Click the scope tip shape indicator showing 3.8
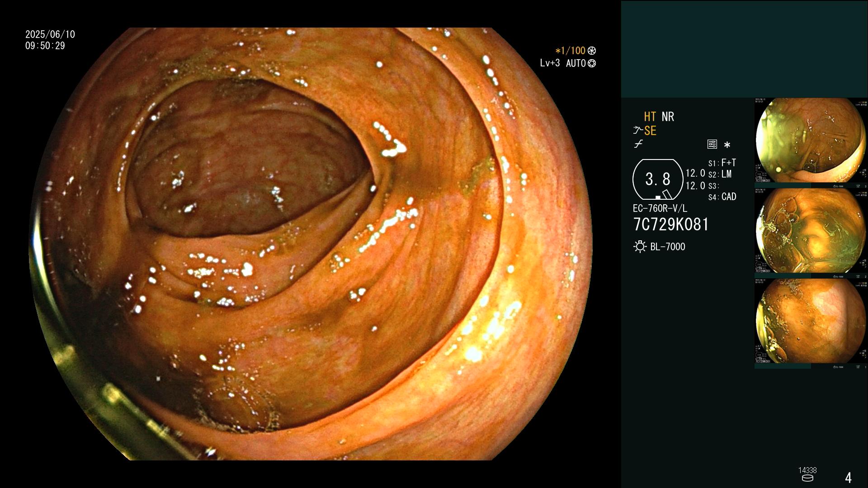 coord(658,179)
